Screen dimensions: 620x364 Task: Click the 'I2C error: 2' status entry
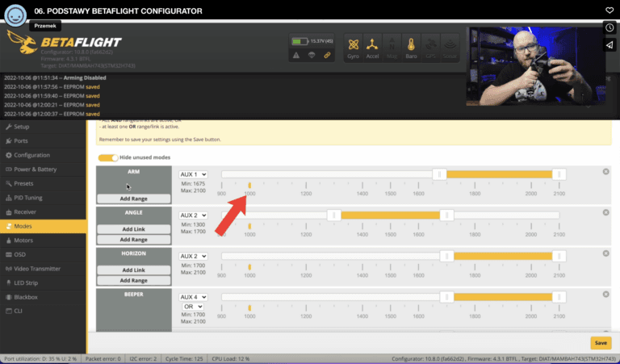tap(143, 359)
